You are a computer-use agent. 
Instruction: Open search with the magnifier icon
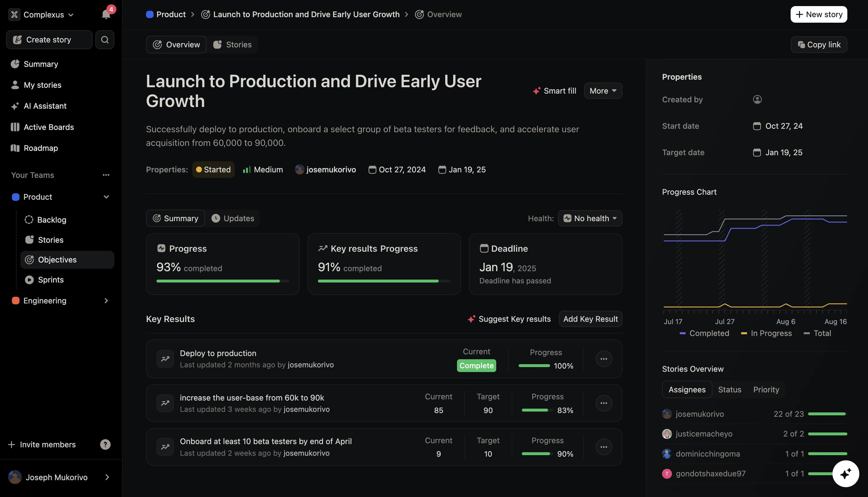click(x=104, y=40)
